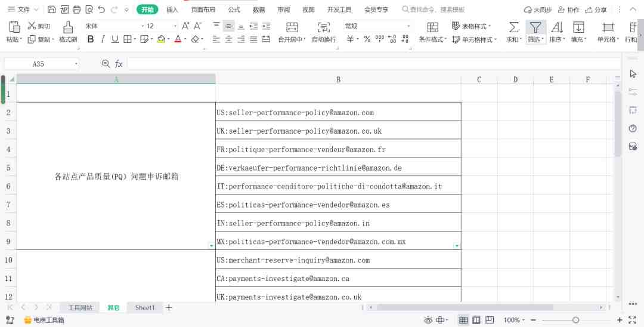Open the font size 12 dropdown
This screenshot has width=644, height=327.
click(x=175, y=26)
